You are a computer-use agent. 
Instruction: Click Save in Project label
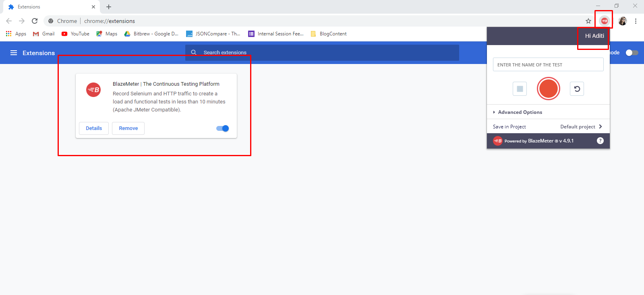click(x=509, y=126)
